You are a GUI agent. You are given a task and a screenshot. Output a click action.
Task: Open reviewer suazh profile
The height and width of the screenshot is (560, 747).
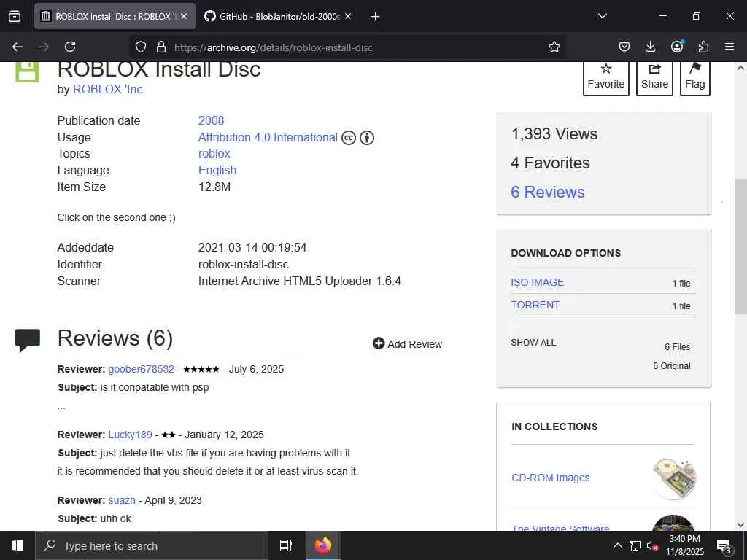click(x=122, y=500)
